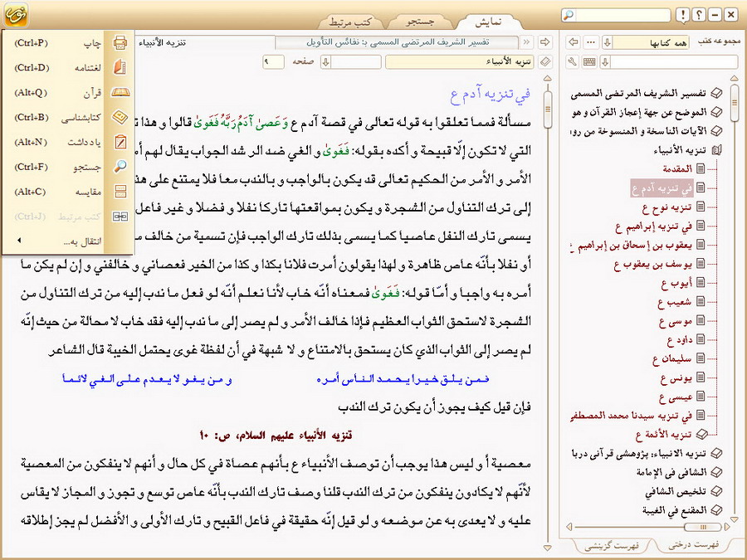747x560 pixels.
Task: Click the question mark help button
Action: [698, 15]
